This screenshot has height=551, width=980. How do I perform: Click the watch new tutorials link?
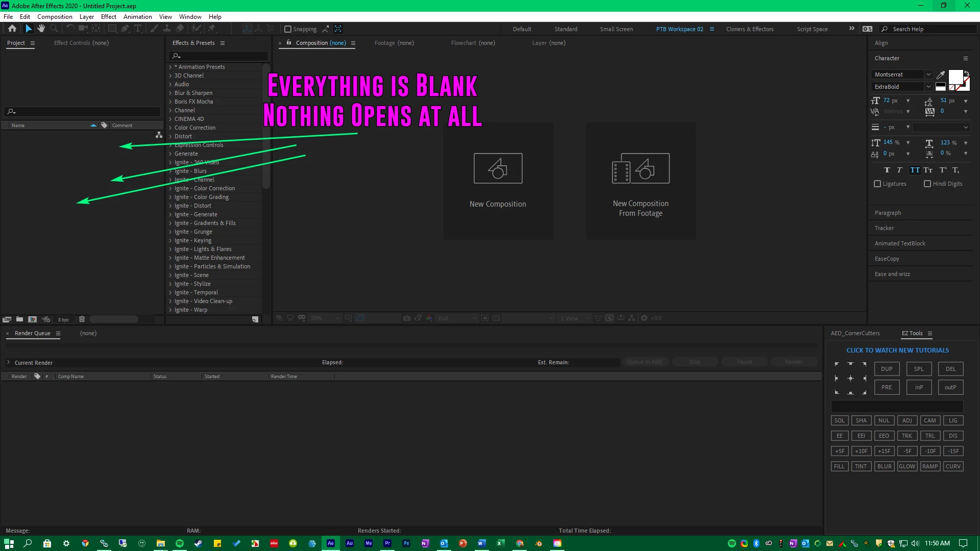coord(897,350)
